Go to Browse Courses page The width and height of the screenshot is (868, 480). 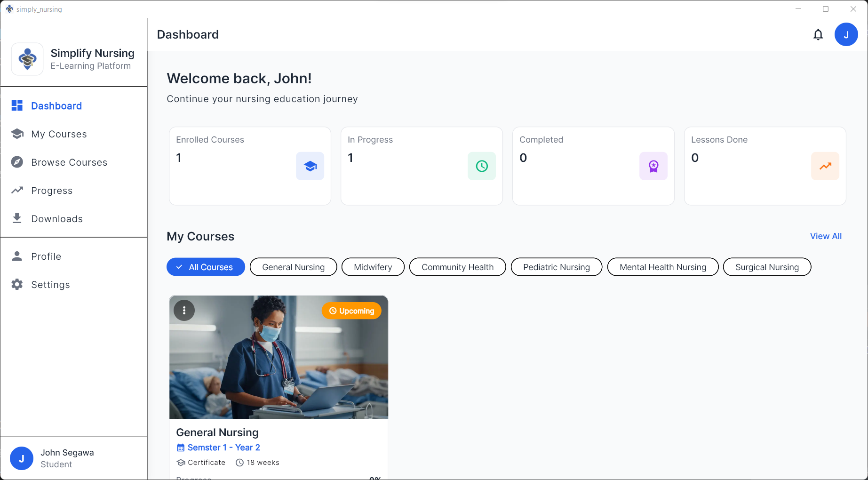(x=69, y=162)
